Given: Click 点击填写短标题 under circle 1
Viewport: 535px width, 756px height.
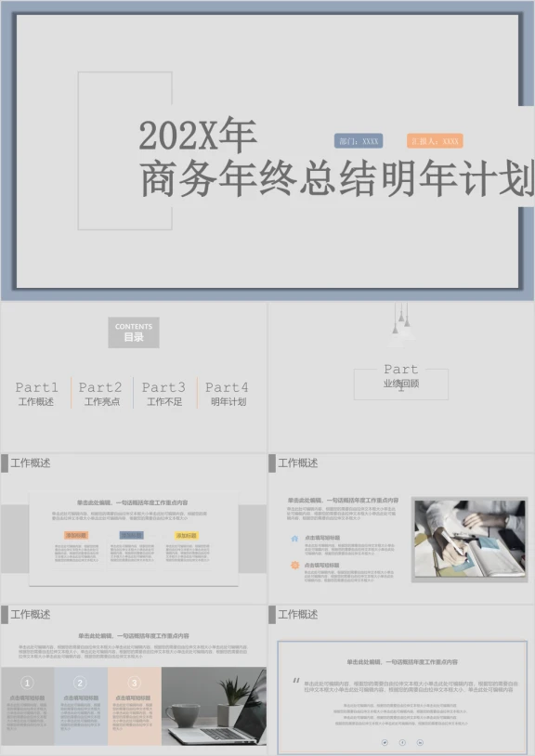Looking at the screenshot, I should point(27,697).
